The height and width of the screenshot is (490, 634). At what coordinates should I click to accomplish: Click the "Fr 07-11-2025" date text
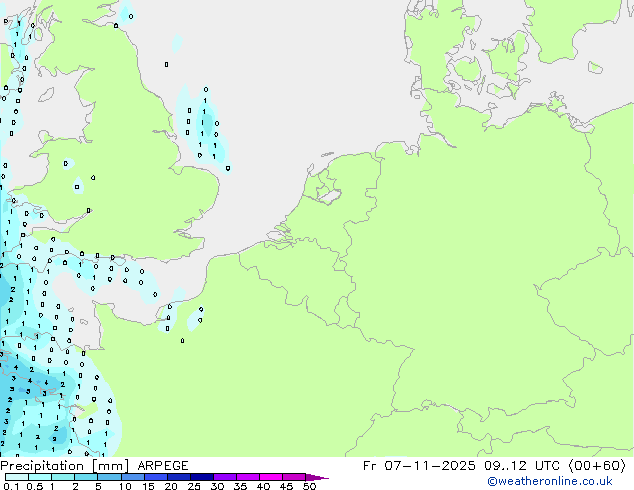[x=419, y=466]
